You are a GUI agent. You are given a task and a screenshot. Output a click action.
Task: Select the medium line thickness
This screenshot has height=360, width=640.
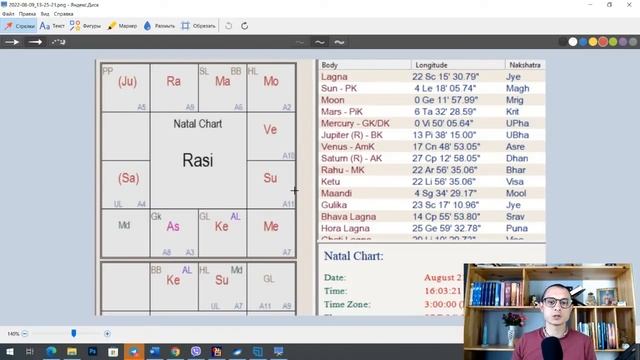click(x=320, y=42)
